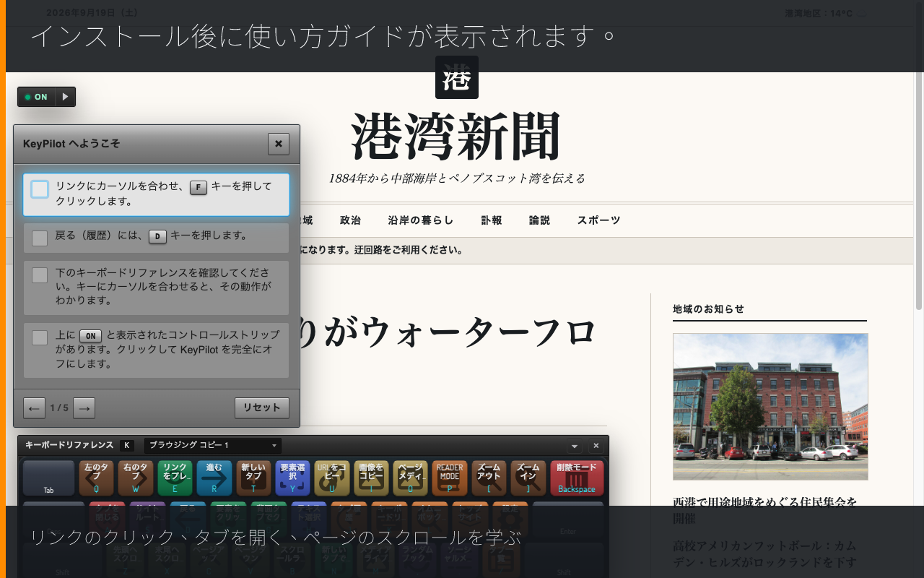Open the スポーツ navigation section
The height and width of the screenshot is (578, 924).
click(598, 220)
